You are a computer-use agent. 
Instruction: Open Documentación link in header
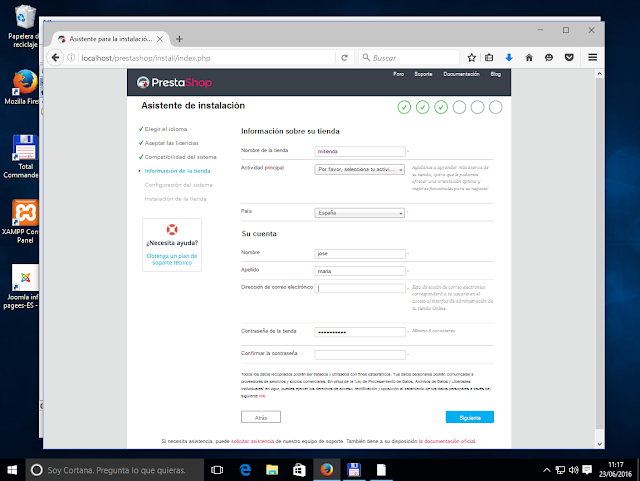click(x=462, y=74)
